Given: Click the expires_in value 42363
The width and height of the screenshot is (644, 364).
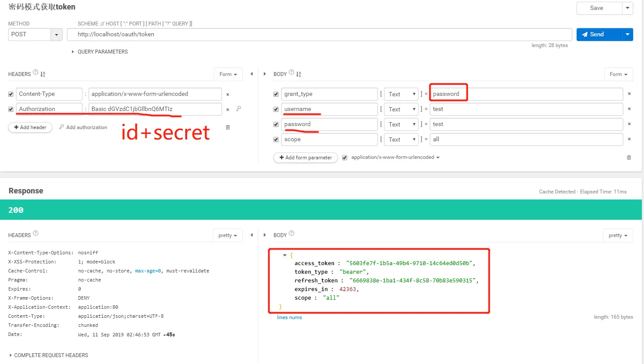Looking at the screenshot, I should click(x=348, y=289).
